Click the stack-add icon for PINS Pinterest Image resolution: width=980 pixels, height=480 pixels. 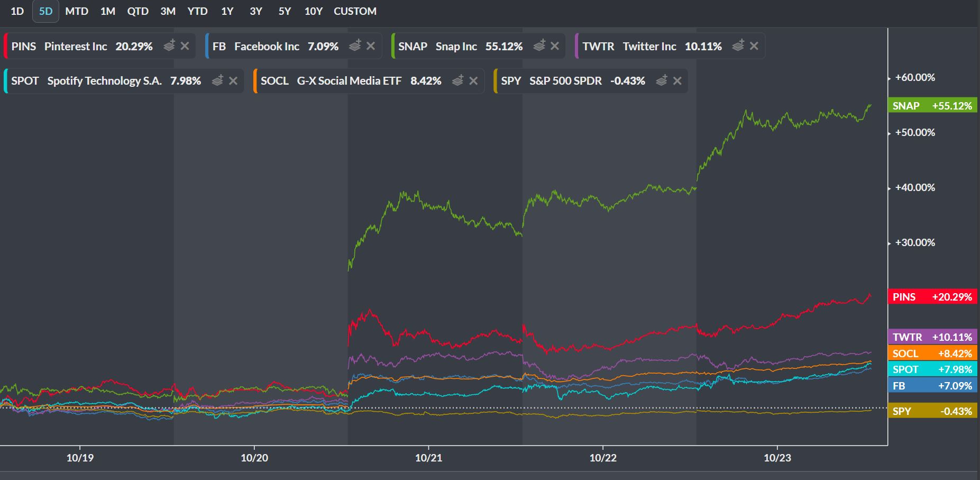pyautogui.click(x=169, y=46)
